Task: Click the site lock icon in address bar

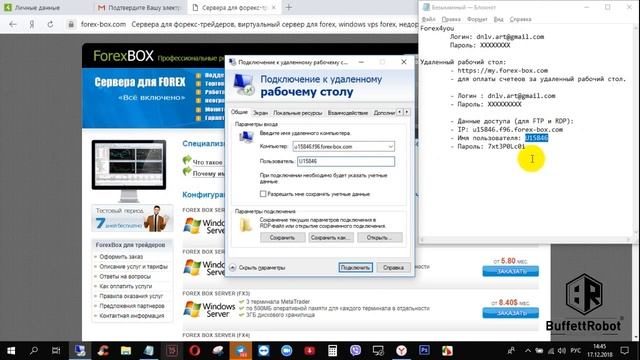Action: (x=71, y=24)
